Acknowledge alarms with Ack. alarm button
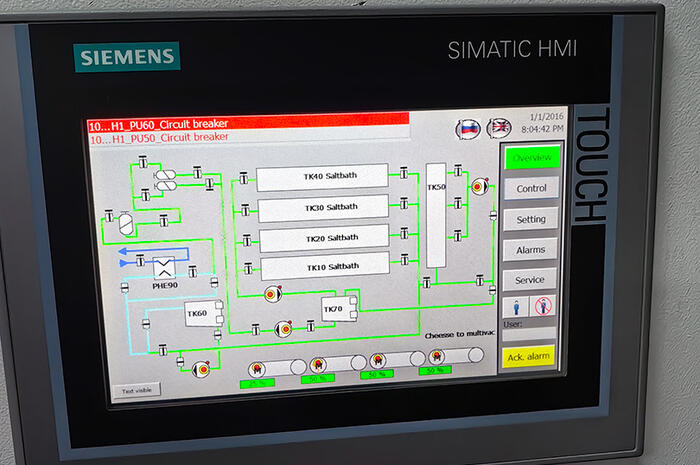Screen dimensions: 700x465 (529, 357)
